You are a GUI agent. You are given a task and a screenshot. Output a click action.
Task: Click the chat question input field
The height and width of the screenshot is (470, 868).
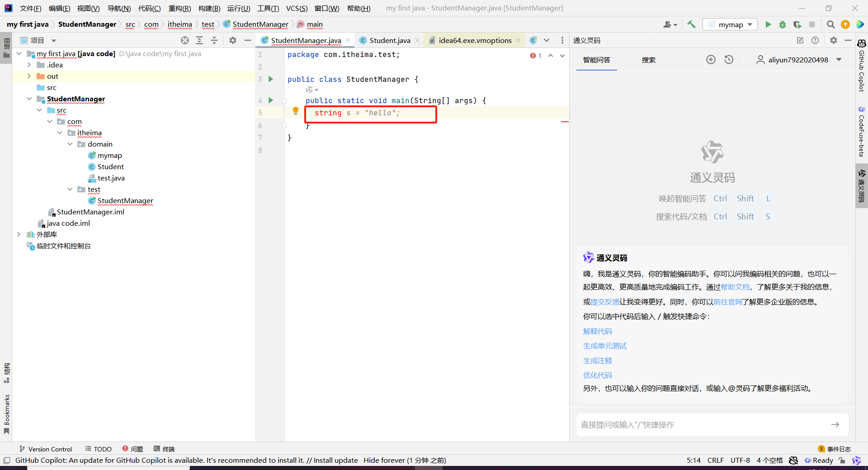[x=703, y=425]
